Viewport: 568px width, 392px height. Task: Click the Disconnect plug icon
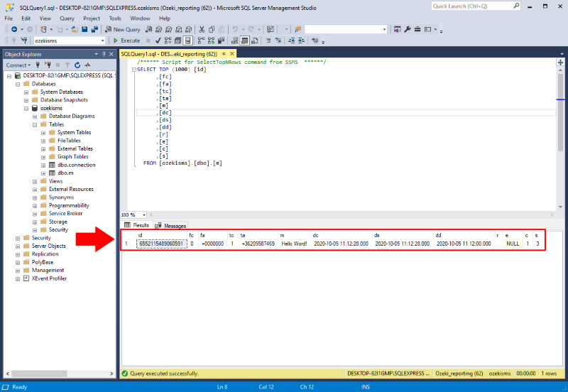48,65
